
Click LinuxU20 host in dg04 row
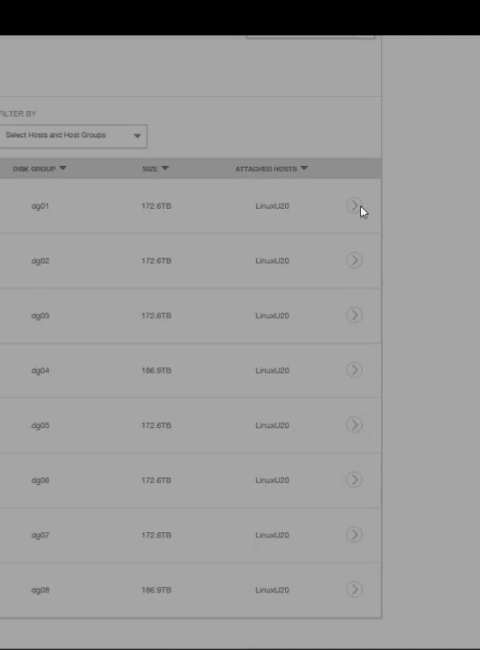click(272, 371)
